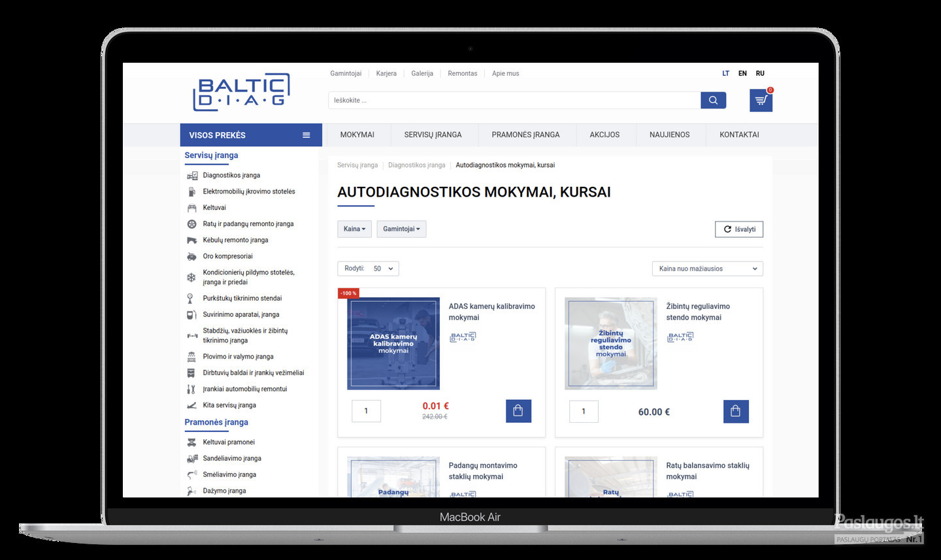Click the Kita servisų įranga icon

pos(191,406)
